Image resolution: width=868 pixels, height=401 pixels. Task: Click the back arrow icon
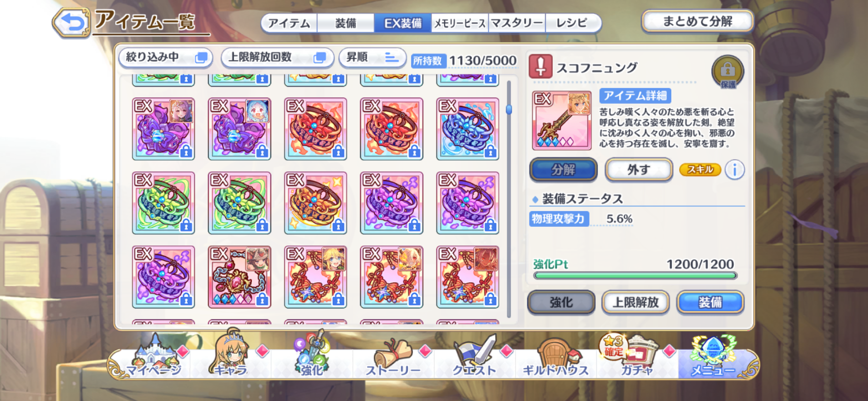click(71, 22)
